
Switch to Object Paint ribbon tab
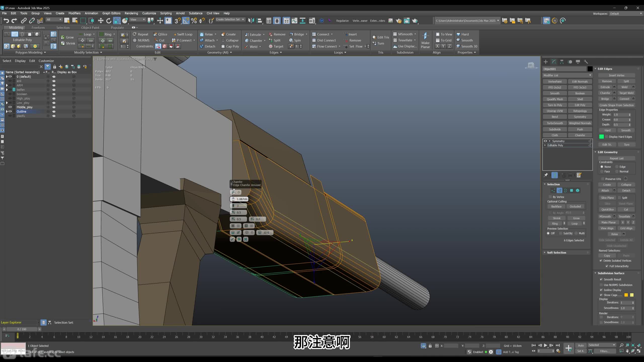(x=90, y=28)
